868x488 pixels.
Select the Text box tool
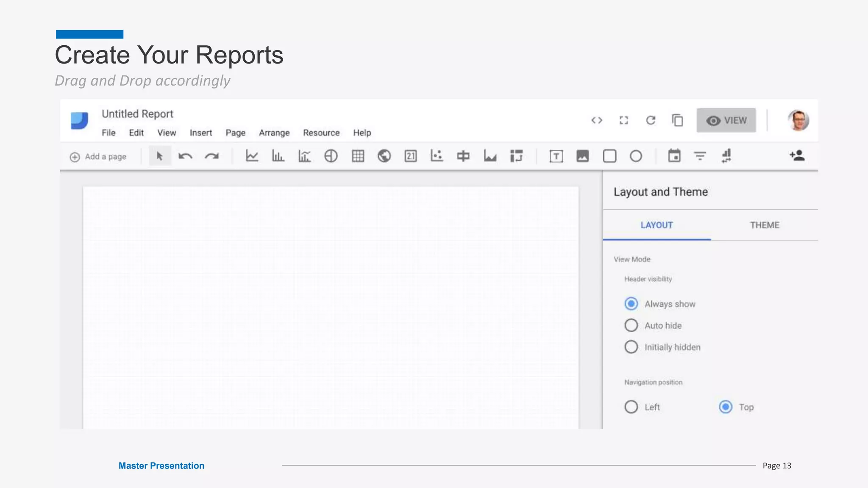coord(556,156)
